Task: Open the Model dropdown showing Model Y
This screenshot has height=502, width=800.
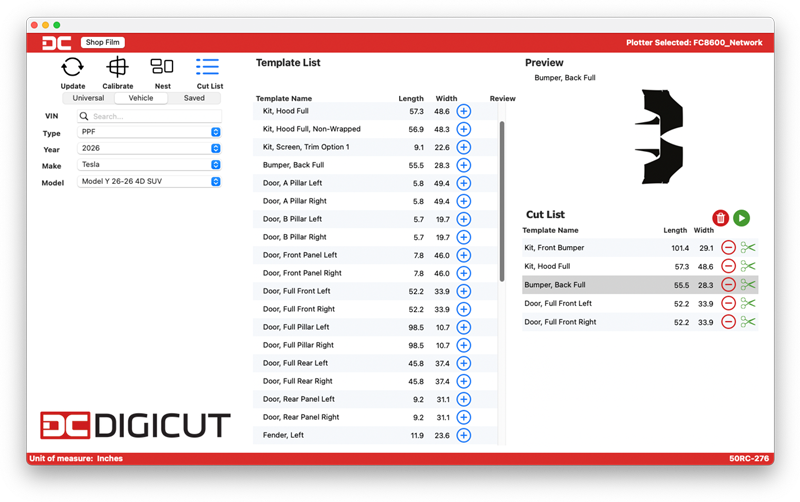Action: 149,182
